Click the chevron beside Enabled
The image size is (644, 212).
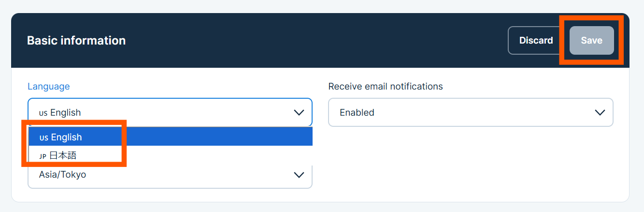pos(600,112)
